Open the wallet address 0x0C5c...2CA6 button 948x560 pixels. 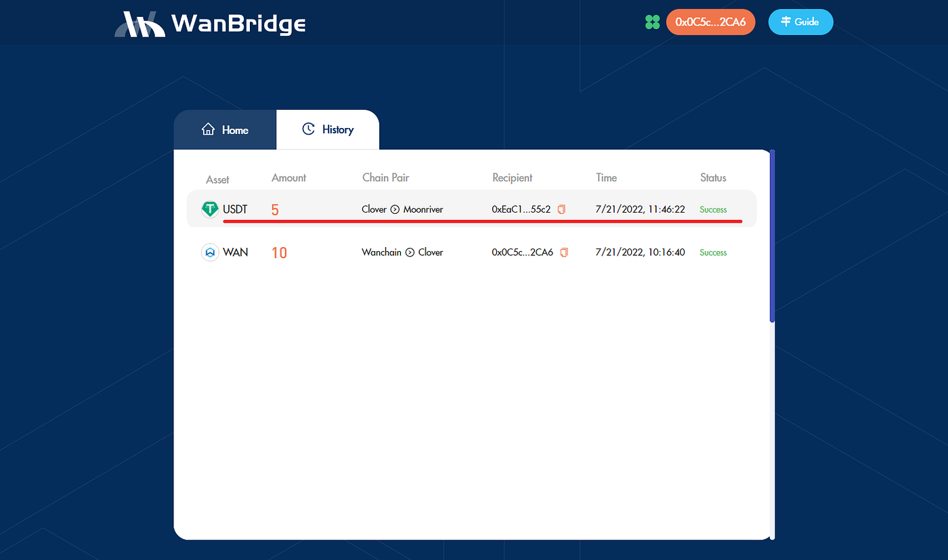pyautogui.click(x=710, y=22)
